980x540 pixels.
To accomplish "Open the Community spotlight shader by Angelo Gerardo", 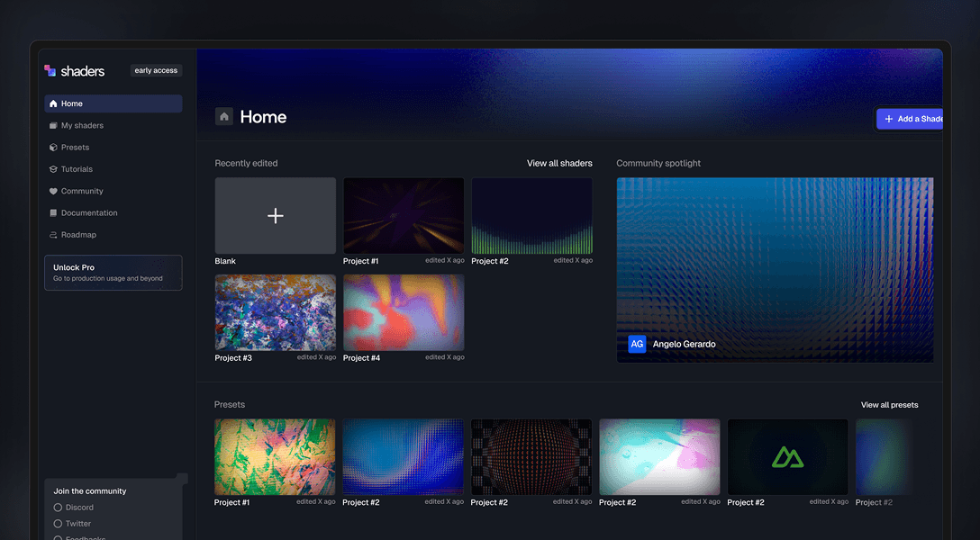I will [775, 270].
